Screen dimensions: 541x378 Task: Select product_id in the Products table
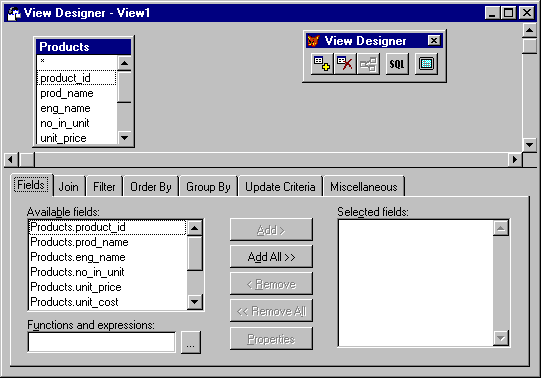(77, 78)
